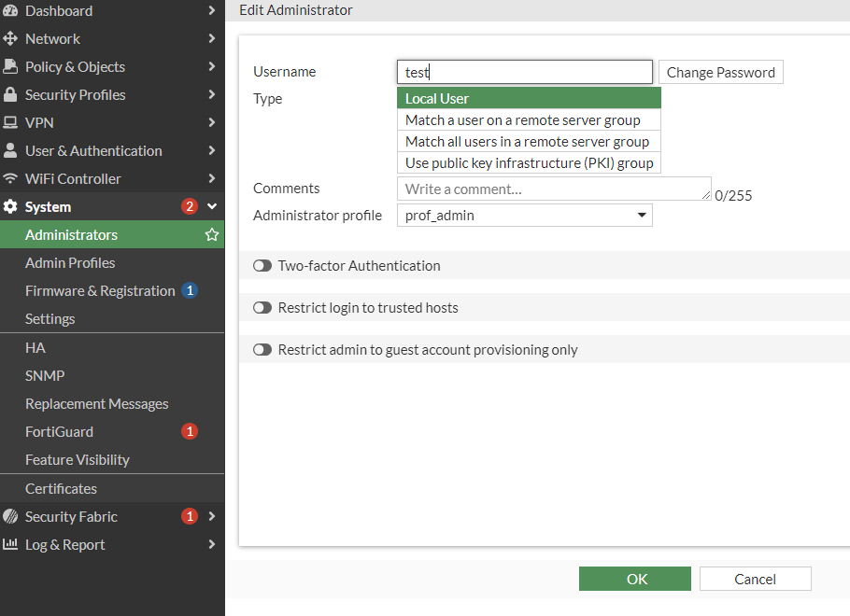This screenshot has width=850, height=616.
Task: Click the Log & Report chart icon
Action: point(10,545)
